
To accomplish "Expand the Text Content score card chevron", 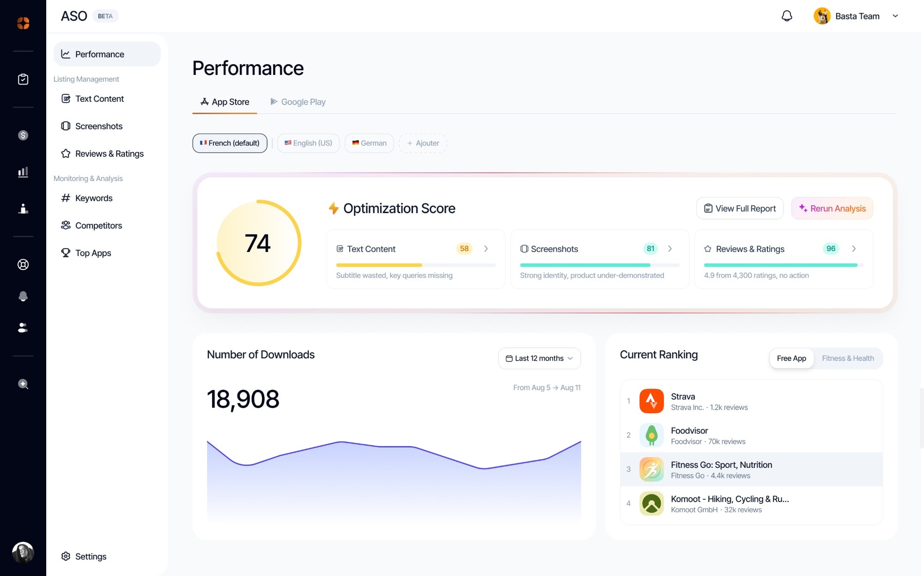I will click(x=486, y=249).
